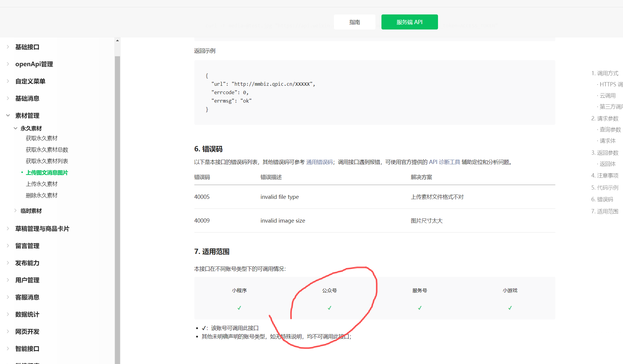This screenshot has height=364, width=623.
Task: Expand the openApi管理 section arrow
Action: (8, 64)
